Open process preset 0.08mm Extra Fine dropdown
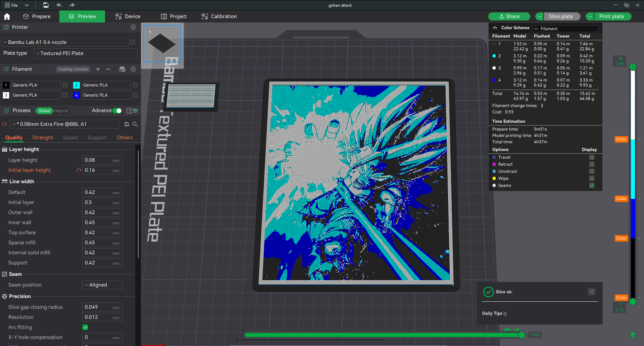Screen dimensions: 644x346 click(64, 124)
